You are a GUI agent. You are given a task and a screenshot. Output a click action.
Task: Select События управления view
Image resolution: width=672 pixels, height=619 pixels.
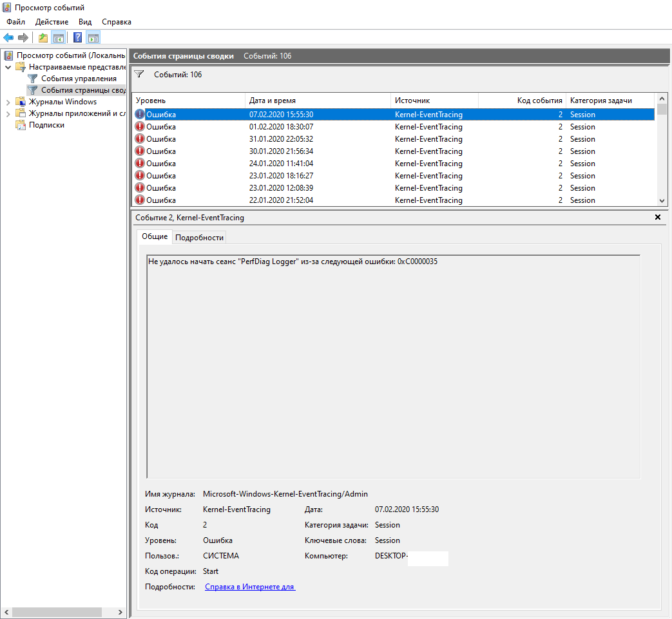coord(79,79)
